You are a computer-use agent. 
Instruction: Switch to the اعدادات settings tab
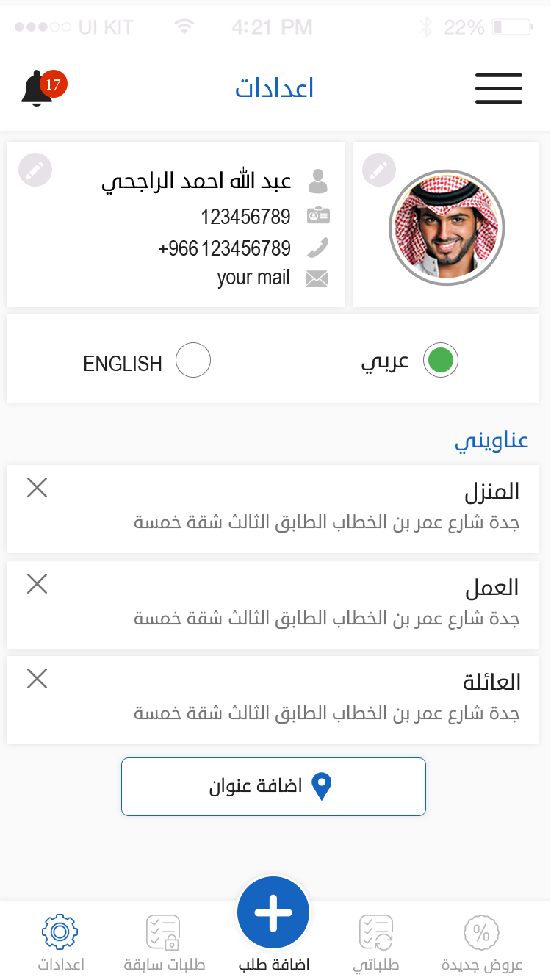[x=60, y=942]
